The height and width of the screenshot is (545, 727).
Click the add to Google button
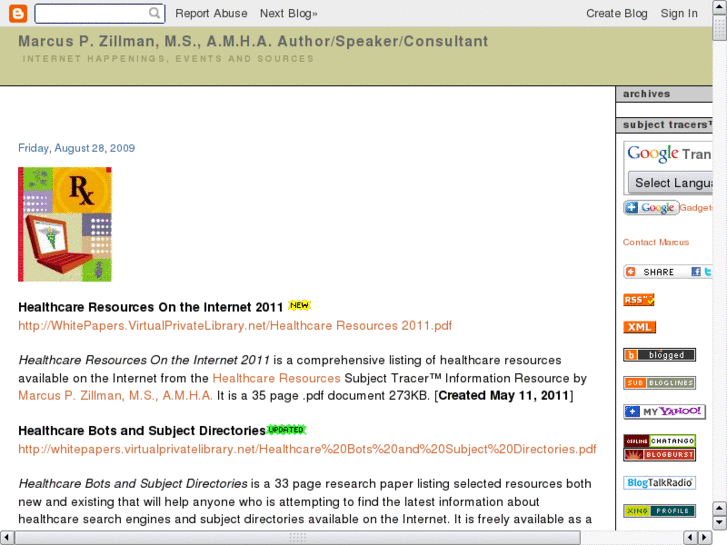[x=651, y=207]
